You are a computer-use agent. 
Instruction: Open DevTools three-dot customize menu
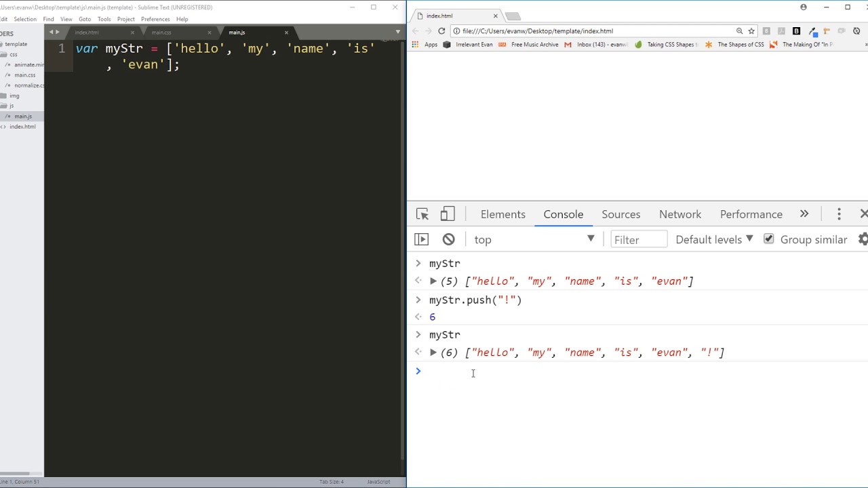pyautogui.click(x=839, y=214)
